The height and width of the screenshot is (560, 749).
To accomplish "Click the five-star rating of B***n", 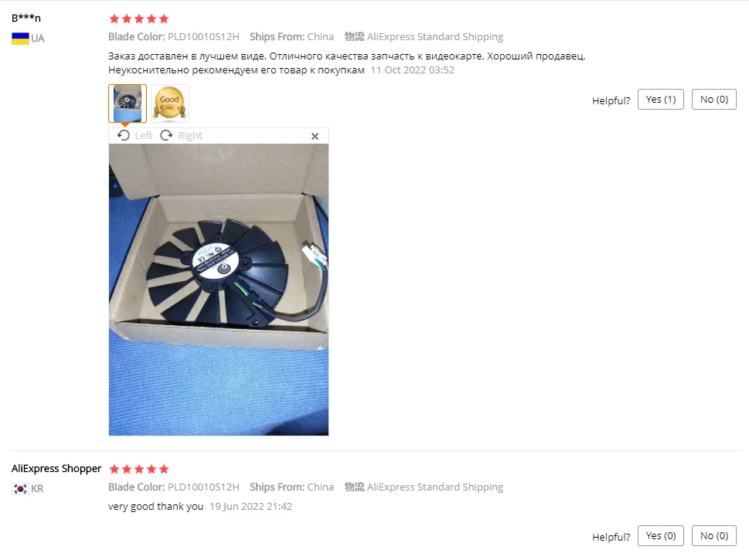I will tap(139, 19).
